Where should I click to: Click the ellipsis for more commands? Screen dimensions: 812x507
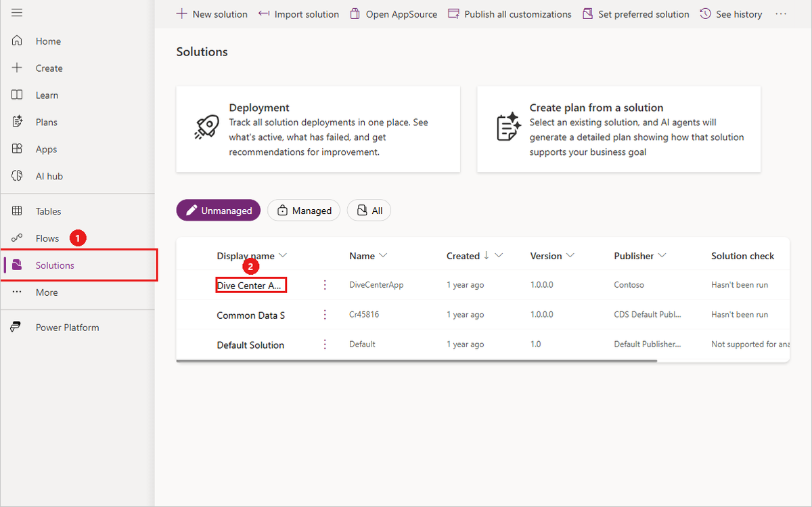point(781,14)
